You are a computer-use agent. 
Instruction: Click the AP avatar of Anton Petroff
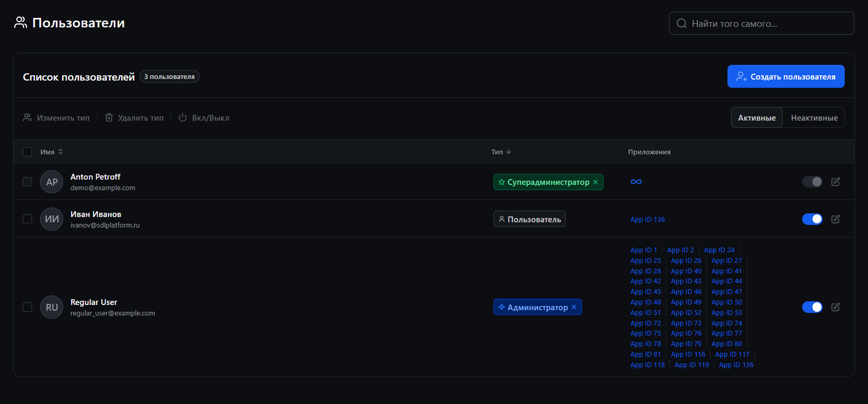(x=52, y=182)
